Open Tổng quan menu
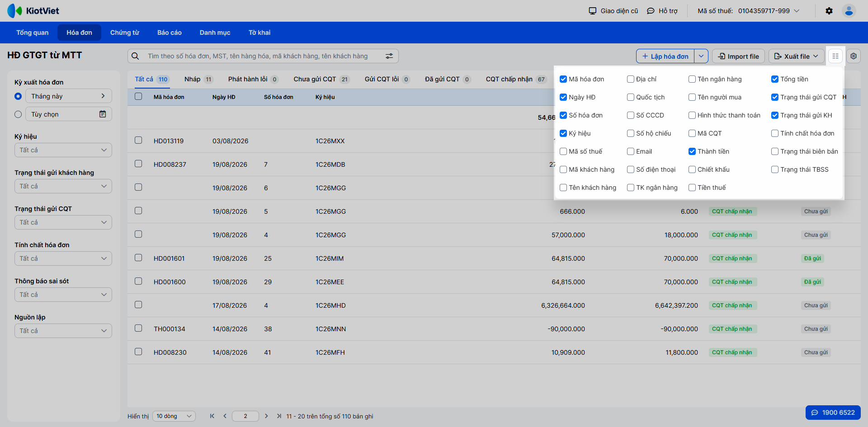Viewport: 868px width, 427px height. [x=33, y=33]
